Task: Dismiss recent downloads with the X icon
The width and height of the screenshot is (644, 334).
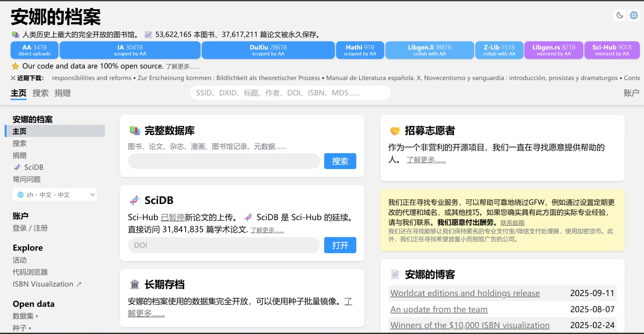Action: pos(13,78)
